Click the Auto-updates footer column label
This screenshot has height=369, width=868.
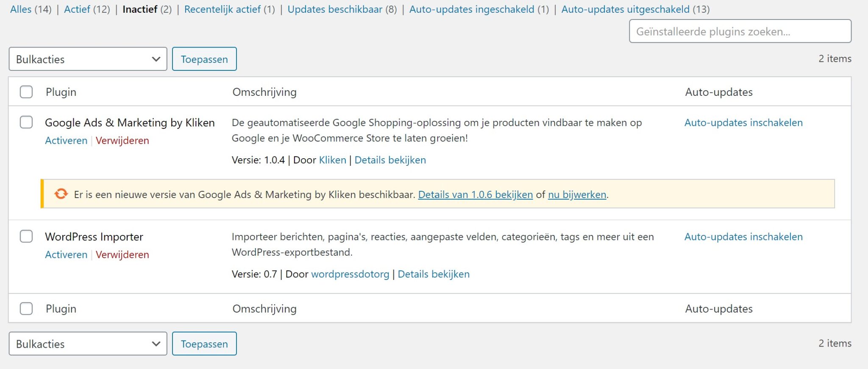pos(719,309)
